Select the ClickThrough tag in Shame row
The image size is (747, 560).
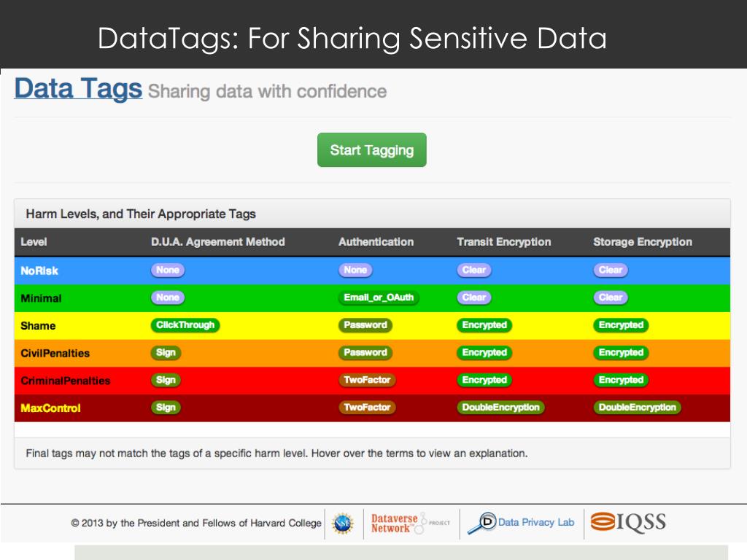185,325
